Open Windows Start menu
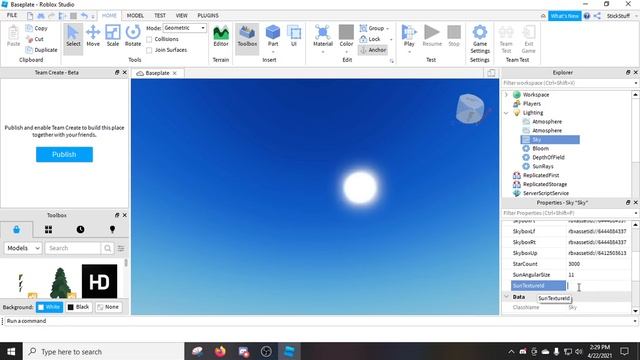 click(11, 351)
